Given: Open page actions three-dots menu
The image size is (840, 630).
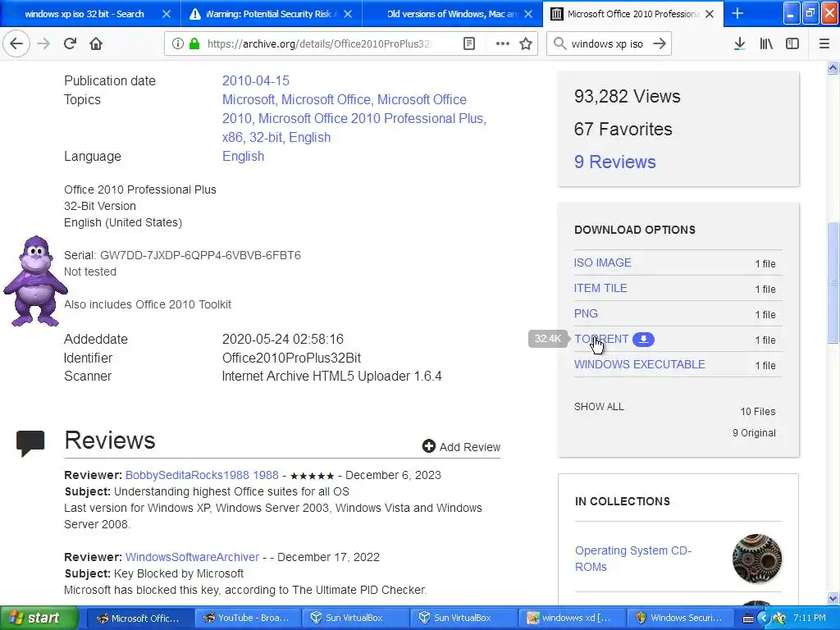Looking at the screenshot, I should (503, 43).
